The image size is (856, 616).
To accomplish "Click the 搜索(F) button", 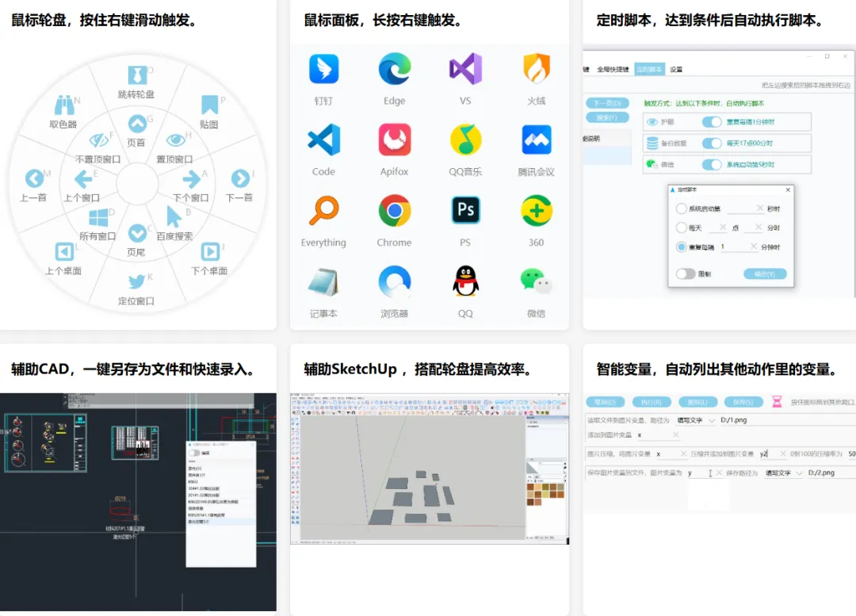I will (x=608, y=117).
